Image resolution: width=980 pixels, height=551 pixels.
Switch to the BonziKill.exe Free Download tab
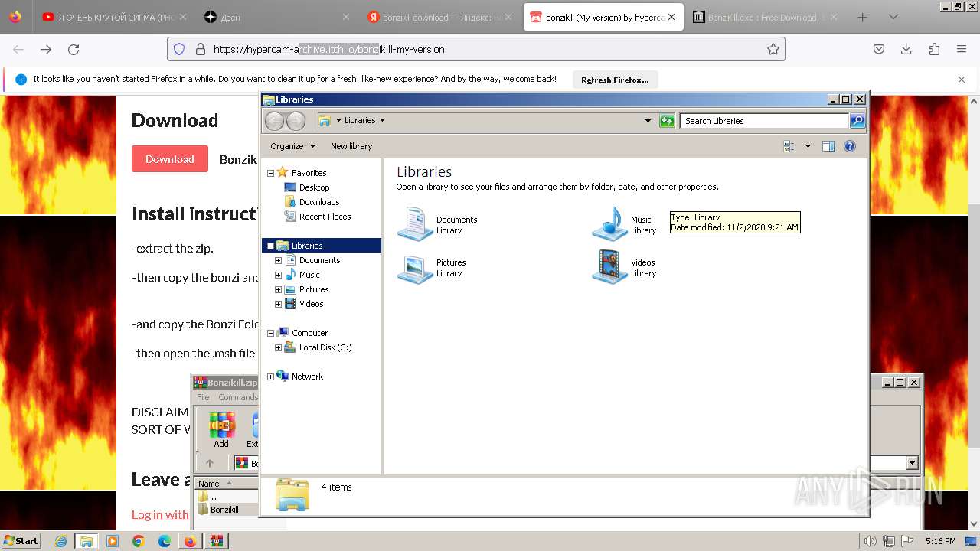[765, 17]
